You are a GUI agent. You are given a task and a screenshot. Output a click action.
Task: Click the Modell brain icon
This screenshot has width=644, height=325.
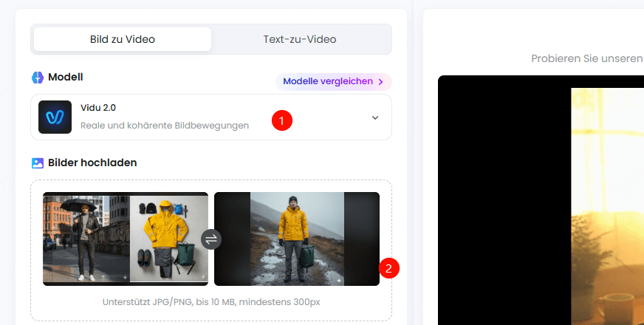click(38, 78)
